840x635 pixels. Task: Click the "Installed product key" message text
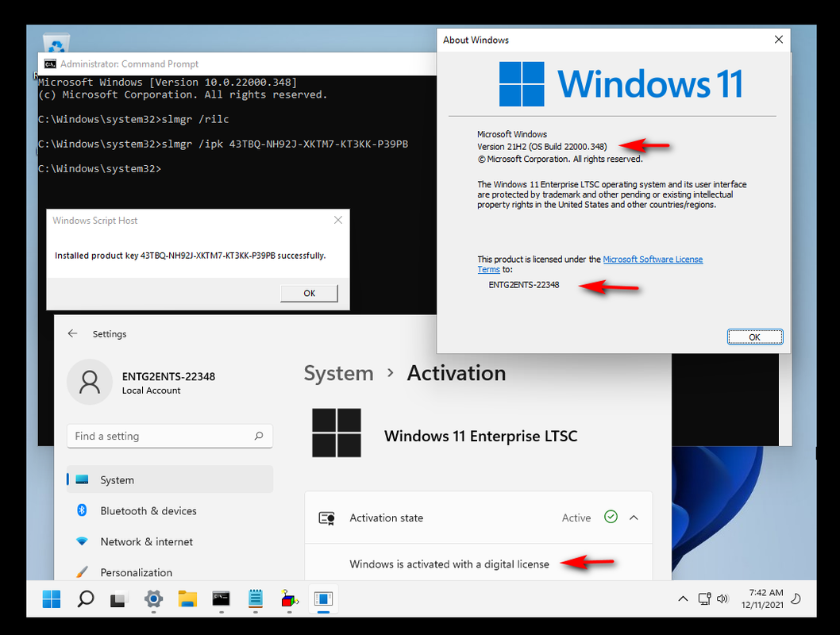[191, 256]
